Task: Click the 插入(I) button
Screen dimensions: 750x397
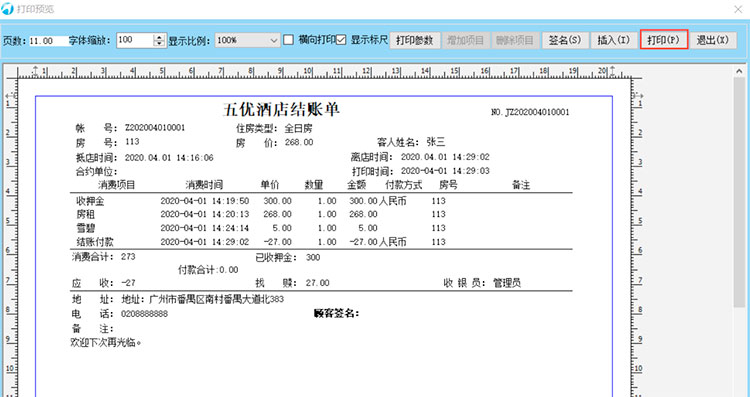Action: 614,40
